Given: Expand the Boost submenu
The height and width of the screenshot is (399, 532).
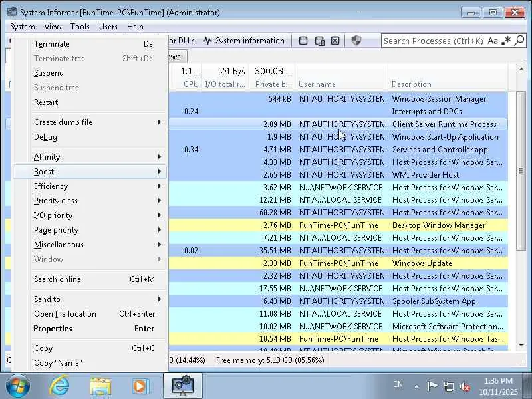Looking at the screenshot, I should point(90,172).
